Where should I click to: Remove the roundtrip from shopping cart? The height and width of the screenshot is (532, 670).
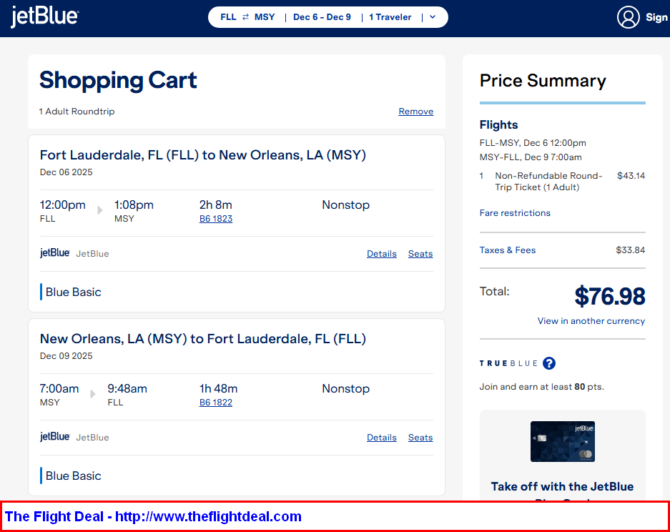point(415,111)
